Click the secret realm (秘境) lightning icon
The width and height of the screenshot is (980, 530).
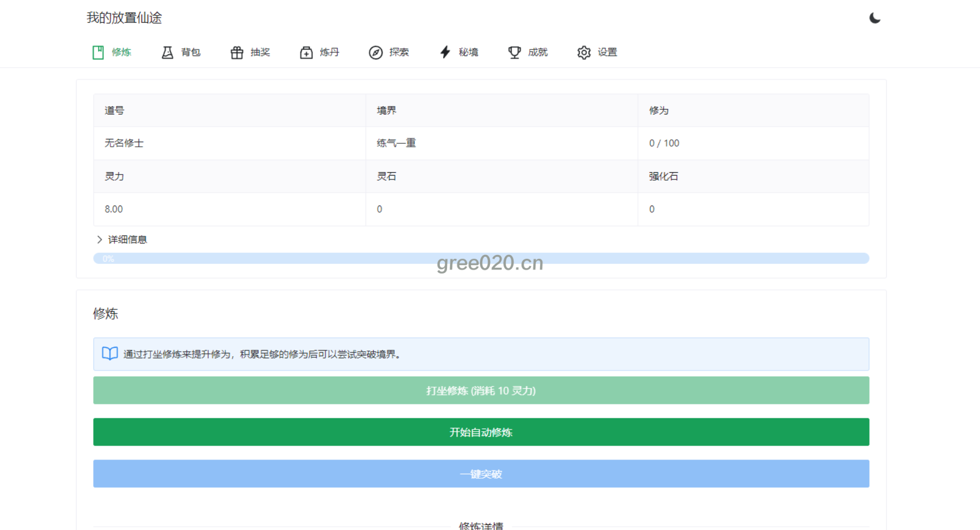click(445, 52)
